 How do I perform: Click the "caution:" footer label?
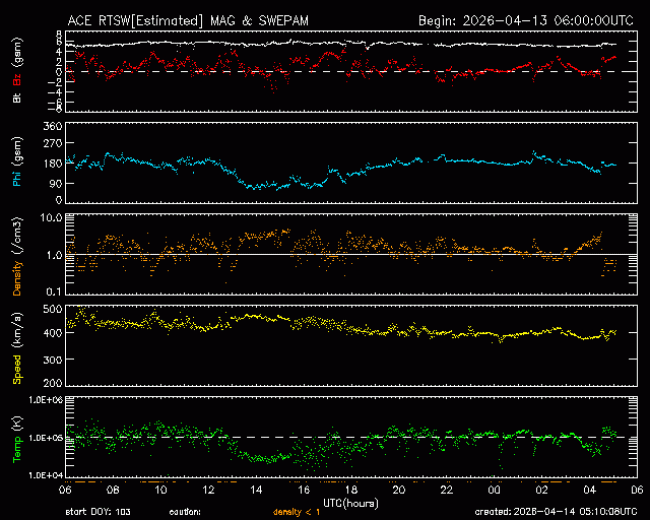tap(184, 512)
